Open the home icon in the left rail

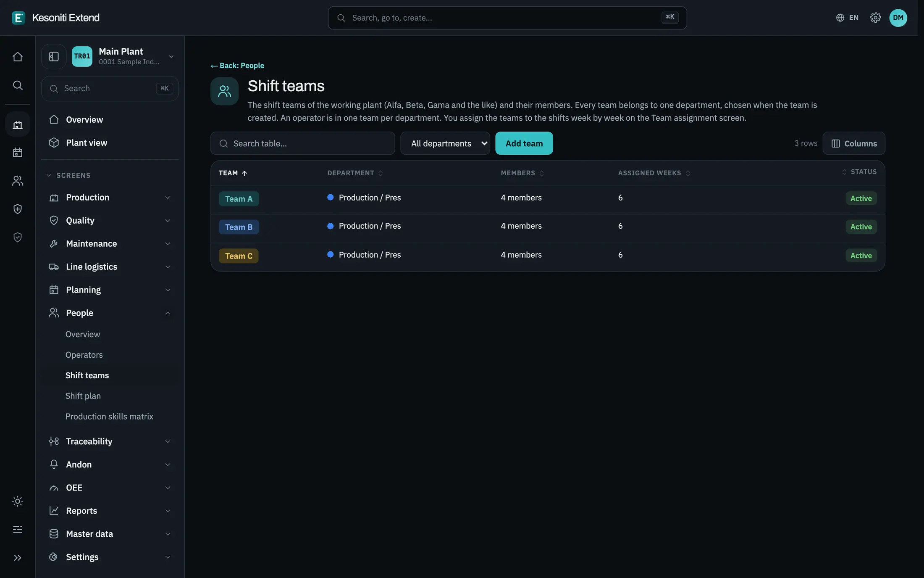tap(17, 56)
